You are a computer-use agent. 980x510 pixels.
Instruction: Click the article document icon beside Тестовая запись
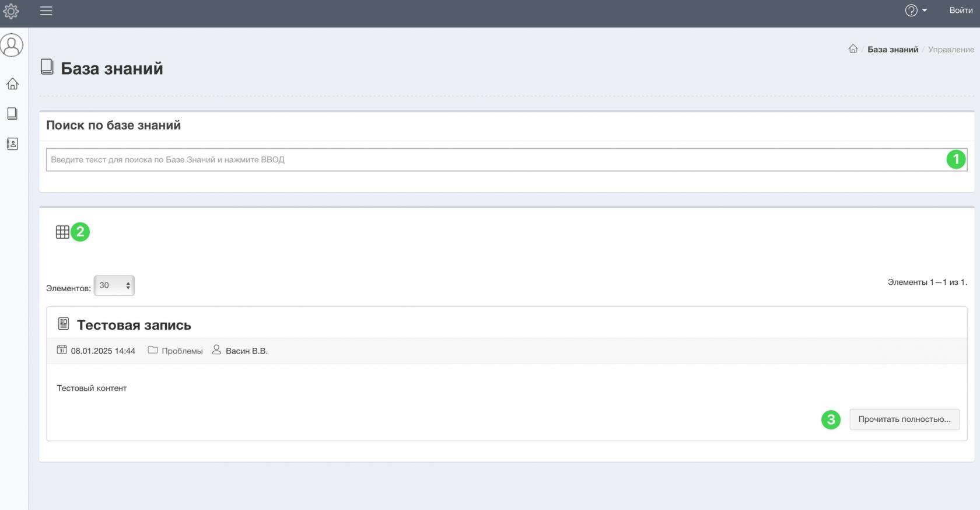pyautogui.click(x=64, y=324)
